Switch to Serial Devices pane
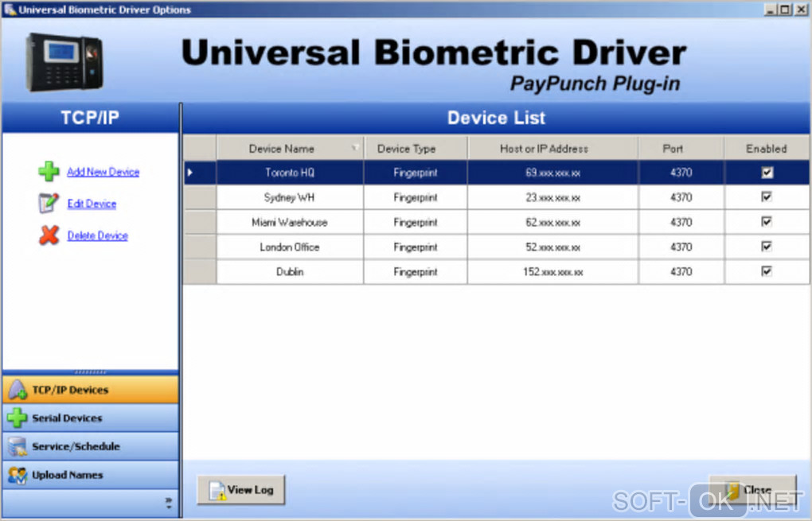 [x=91, y=418]
